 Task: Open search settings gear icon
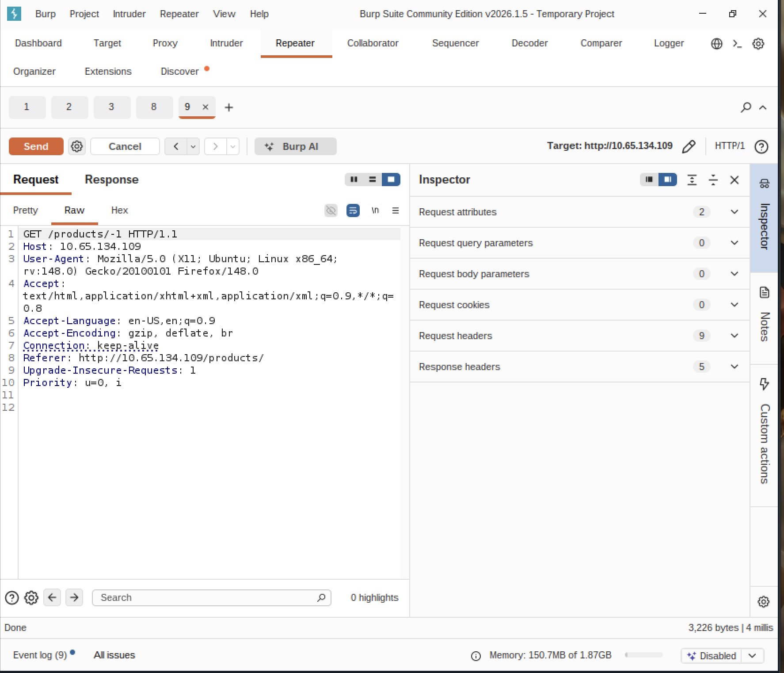(31, 598)
